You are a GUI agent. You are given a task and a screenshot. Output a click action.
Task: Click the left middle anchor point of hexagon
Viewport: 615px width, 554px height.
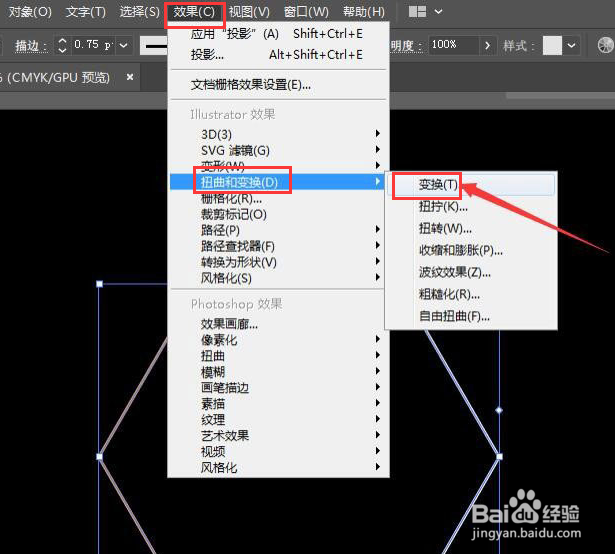tap(100, 456)
